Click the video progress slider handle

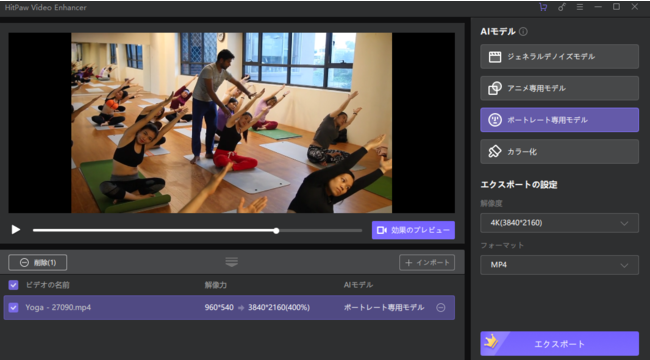276,231
